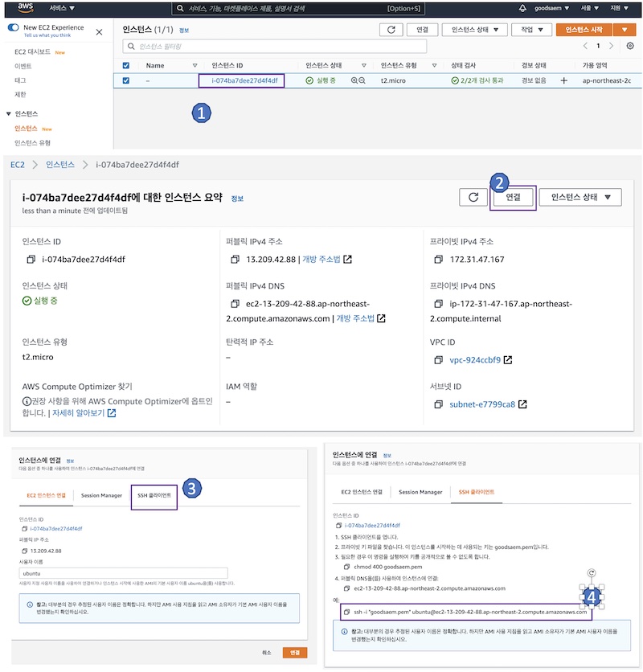643x672 pixels.
Task: Toggle the select-all checkbox in the table header
Action: coord(125,66)
